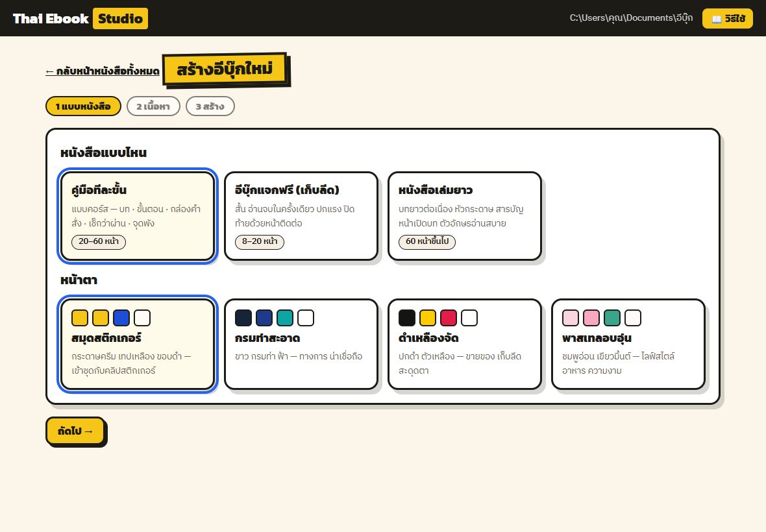The height and width of the screenshot is (532, 766).
Task: Select the สมุดสติกเกอร์ theme card
Action: pyautogui.click(x=137, y=344)
